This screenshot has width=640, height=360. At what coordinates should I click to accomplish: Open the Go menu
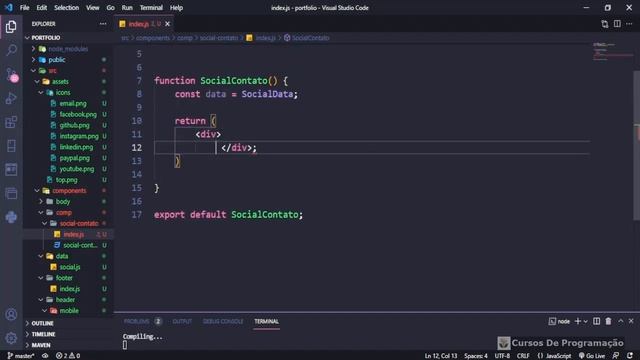[x=110, y=8]
